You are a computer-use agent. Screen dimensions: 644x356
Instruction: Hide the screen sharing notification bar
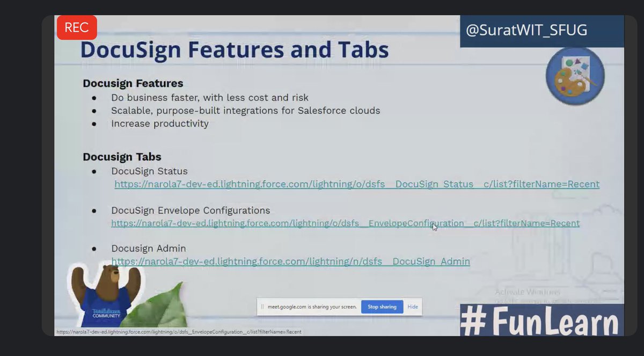(413, 307)
